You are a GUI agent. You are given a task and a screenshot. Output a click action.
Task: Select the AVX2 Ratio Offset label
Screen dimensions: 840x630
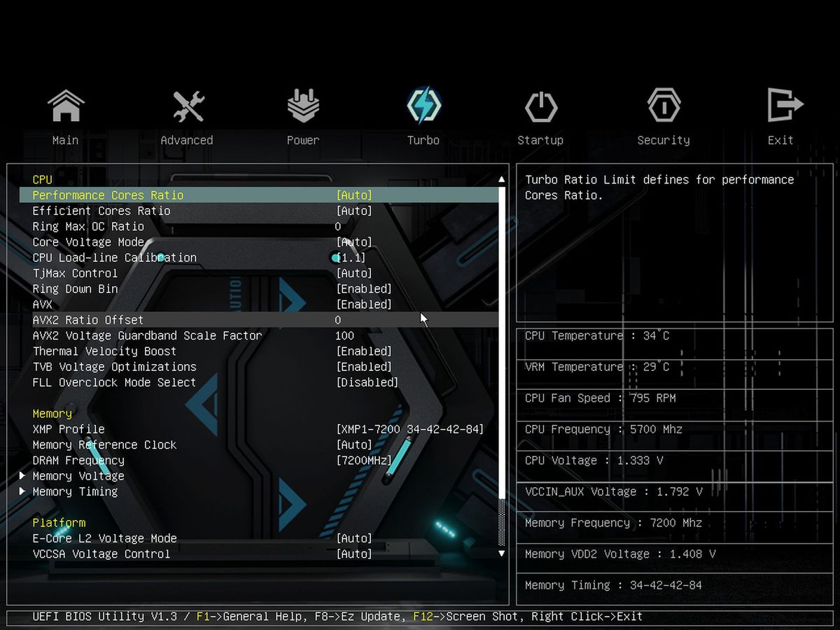[88, 320]
